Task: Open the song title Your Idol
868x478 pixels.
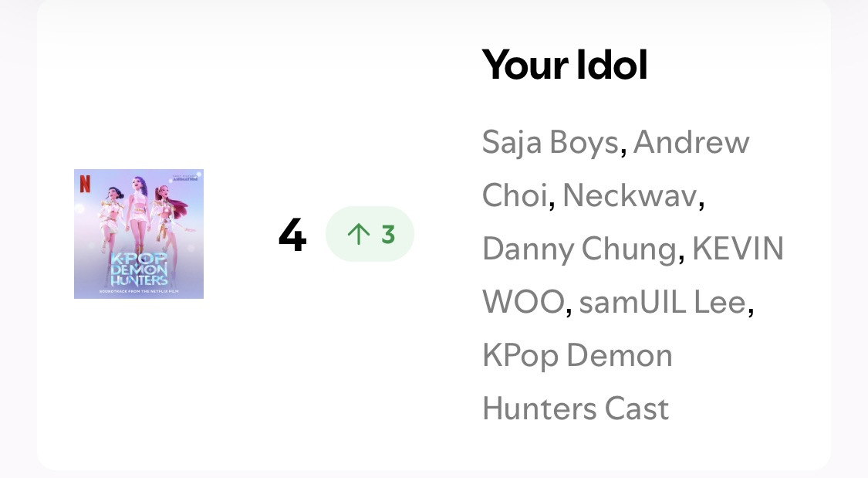Action: pos(564,65)
